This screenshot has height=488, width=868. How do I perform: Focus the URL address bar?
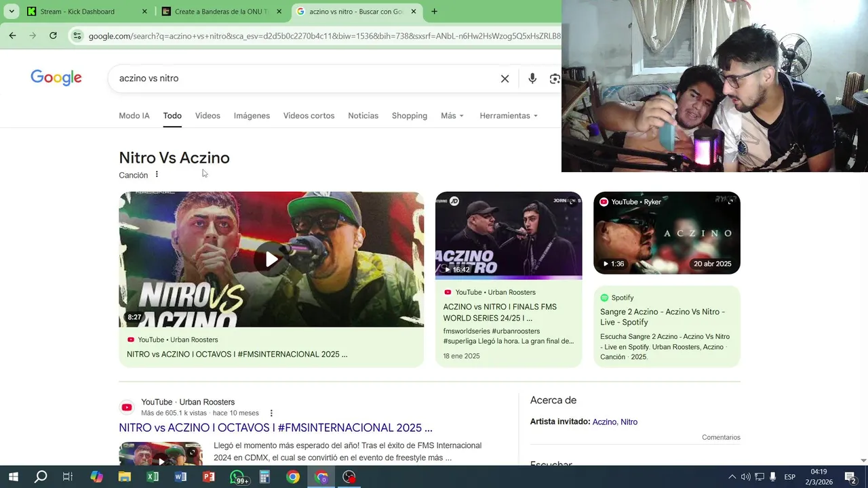324,36
